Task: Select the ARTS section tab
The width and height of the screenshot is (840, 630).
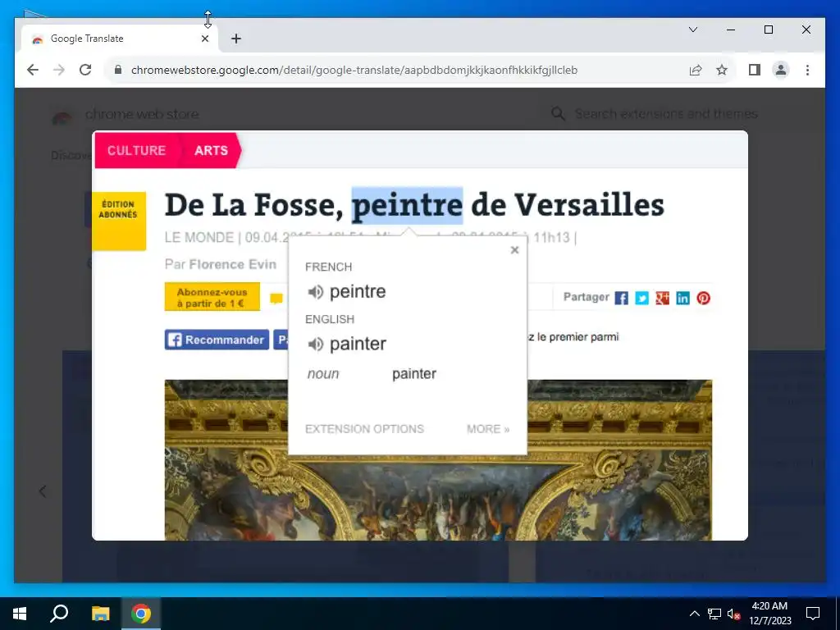Action: coord(211,151)
